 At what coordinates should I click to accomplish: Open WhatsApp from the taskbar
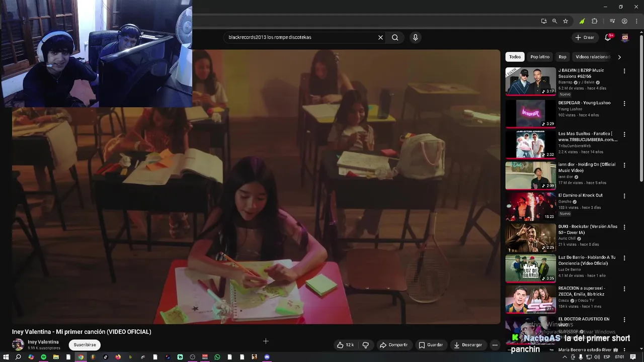pyautogui.click(x=217, y=357)
